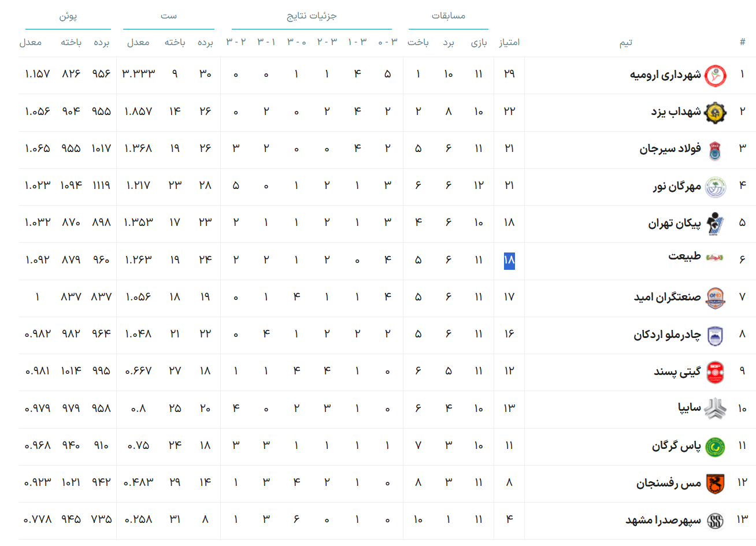Viewport: 756px width, 546px height.
Task: Click the پیکان تهران team logo
Action: tap(716, 224)
